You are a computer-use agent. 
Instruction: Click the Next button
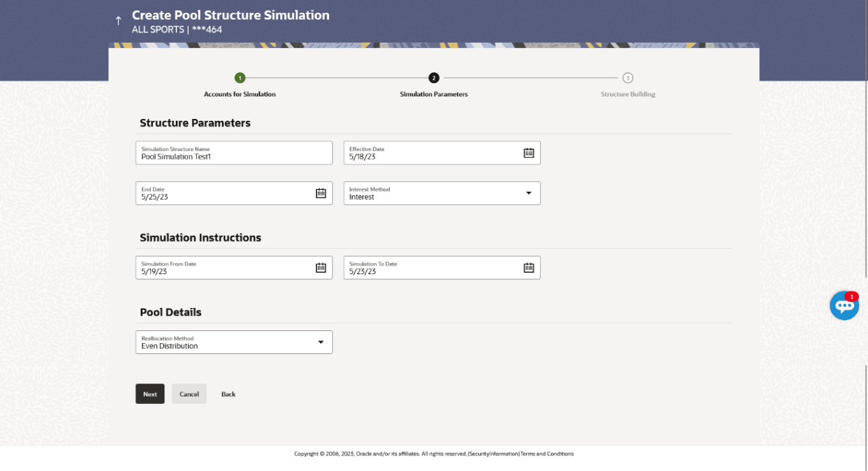150,394
